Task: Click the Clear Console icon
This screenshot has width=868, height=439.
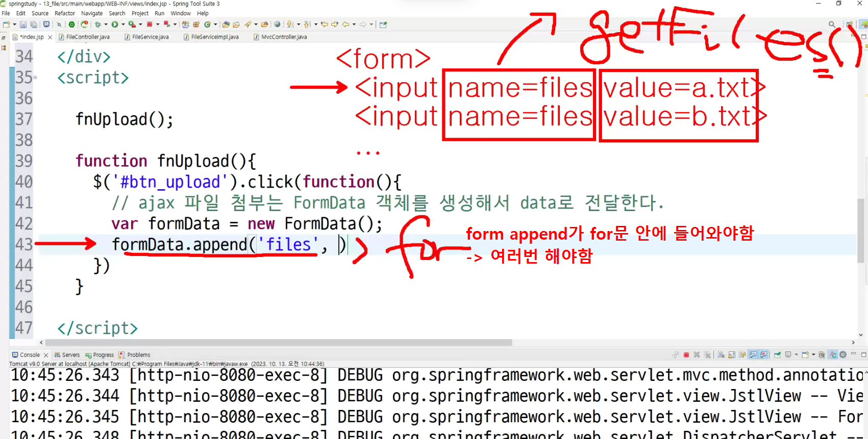Action: (722, 355)
